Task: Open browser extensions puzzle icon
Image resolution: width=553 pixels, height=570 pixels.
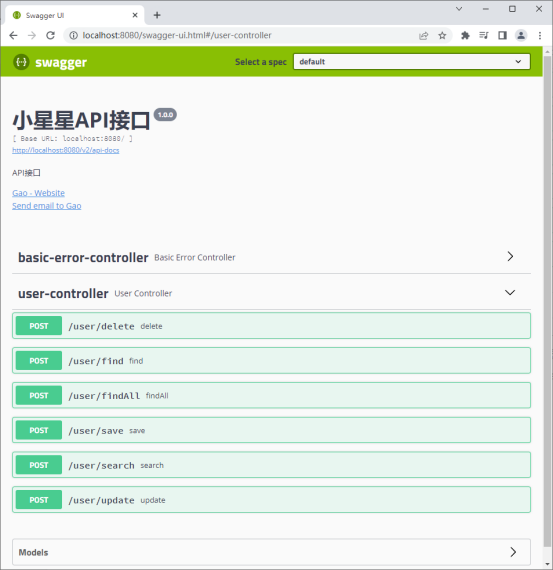Action: [x=465, y=35]
